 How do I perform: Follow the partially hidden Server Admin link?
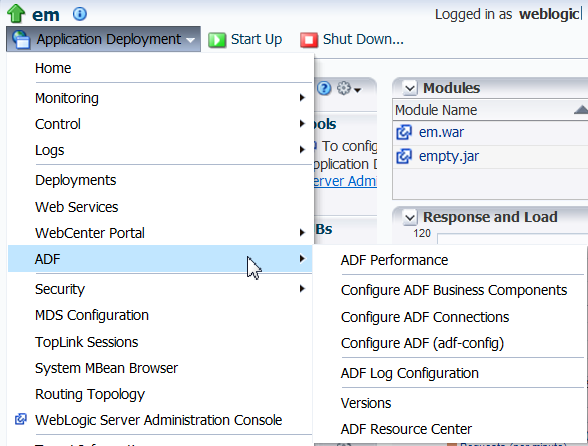tap(345, 181)
